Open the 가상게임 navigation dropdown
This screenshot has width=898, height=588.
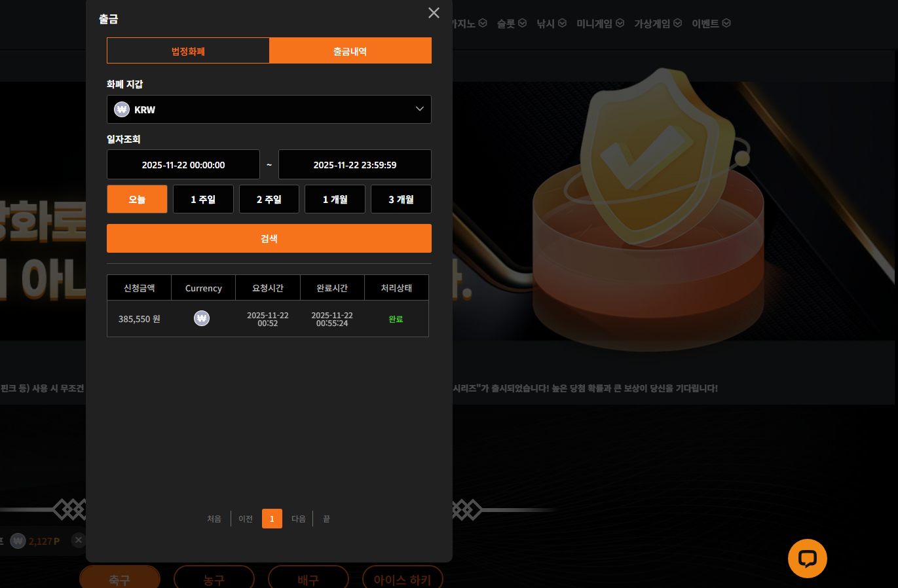pyautogui.click(x=657, y=24)
